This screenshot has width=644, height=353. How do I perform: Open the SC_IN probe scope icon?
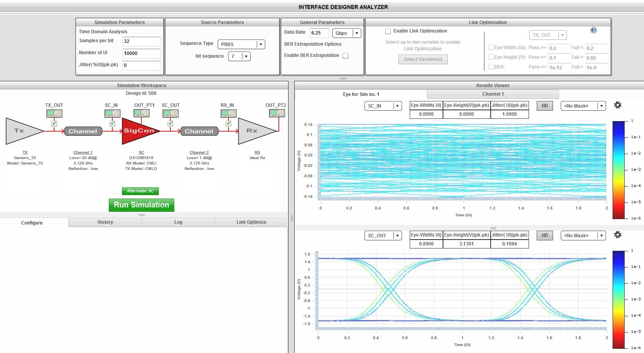point(112,113)
